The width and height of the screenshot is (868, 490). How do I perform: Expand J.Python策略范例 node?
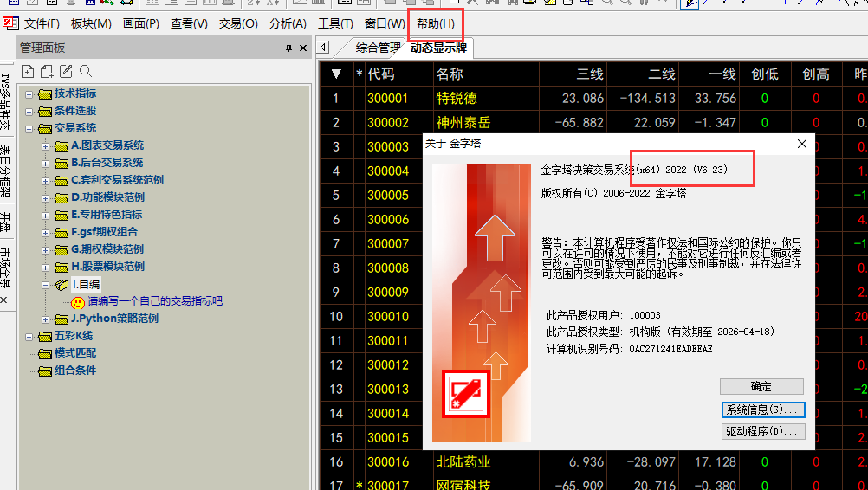45,319
